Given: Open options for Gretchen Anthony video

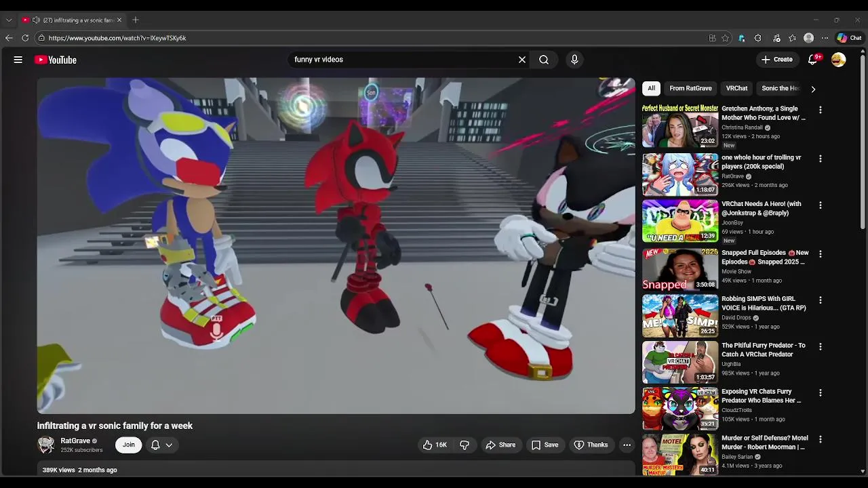Looking at the screenshot, I should 821,110.
